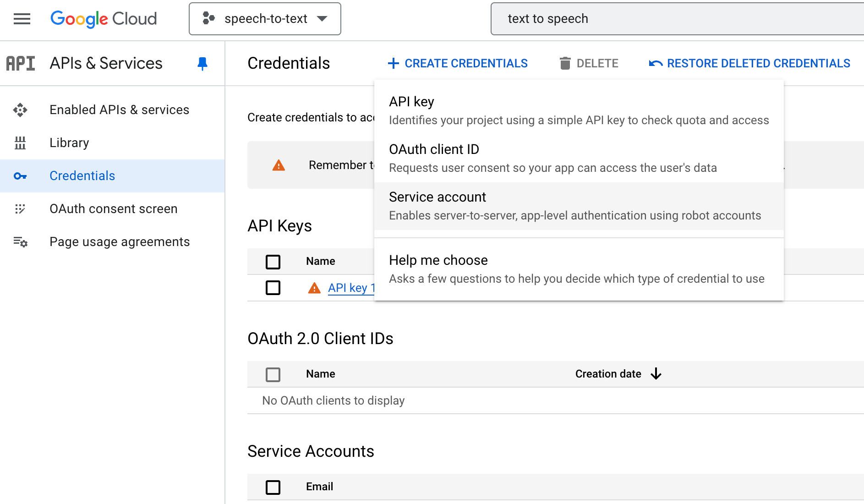
Task: Click the API logo icon in sidebar
Action: pos(21,63)
